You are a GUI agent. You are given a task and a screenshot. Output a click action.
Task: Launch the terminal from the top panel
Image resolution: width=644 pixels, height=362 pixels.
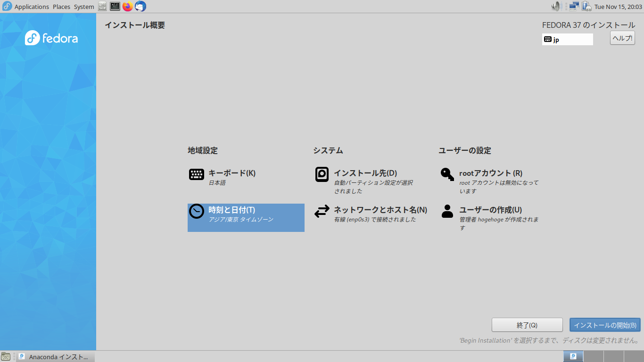[115, 6]
